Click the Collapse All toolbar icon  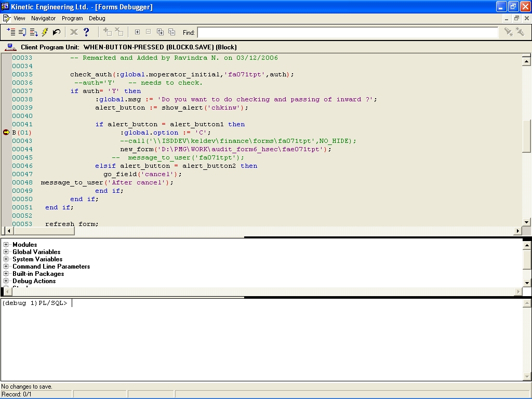tap(171, 32)
